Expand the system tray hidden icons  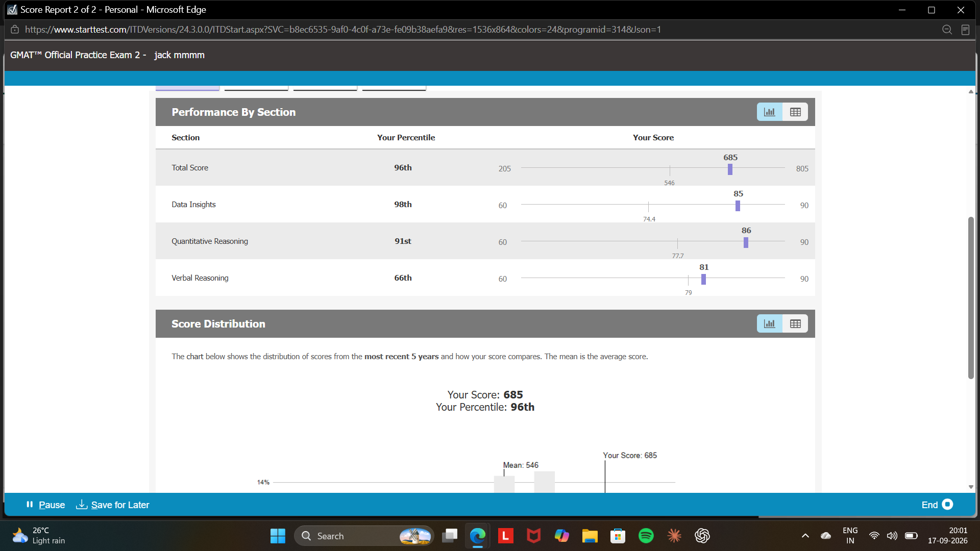pyautogui.click(x=805, y=536)
